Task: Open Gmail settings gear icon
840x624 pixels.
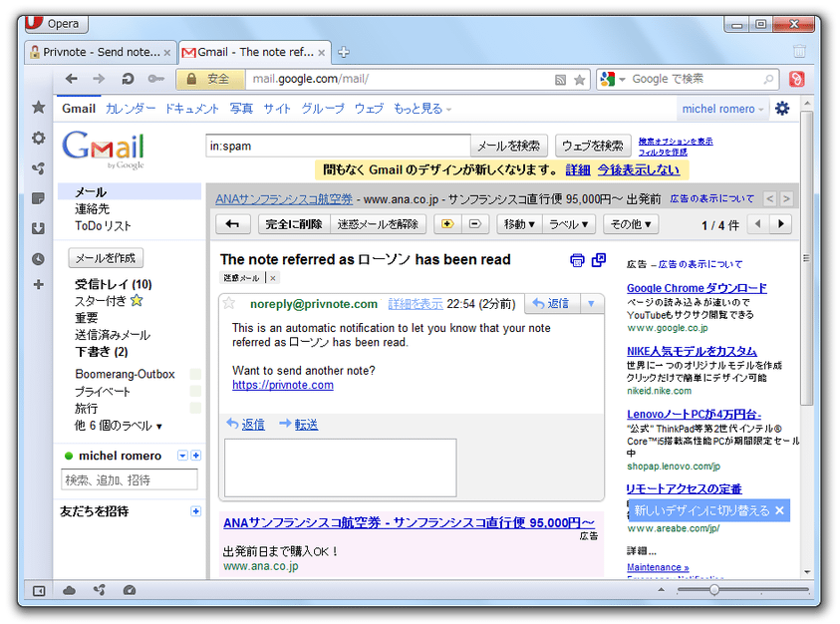Action: (782, 109)
